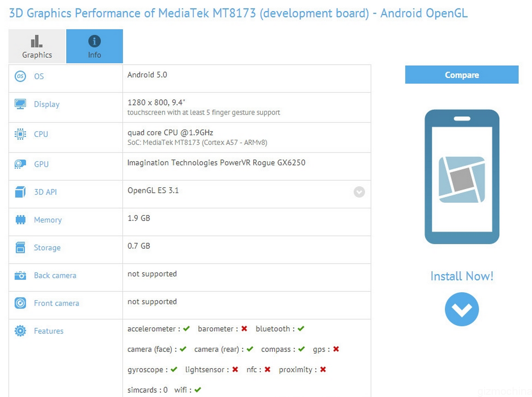Click the gps red cross mark
532x397 pixels.
(x=336, y=349)
